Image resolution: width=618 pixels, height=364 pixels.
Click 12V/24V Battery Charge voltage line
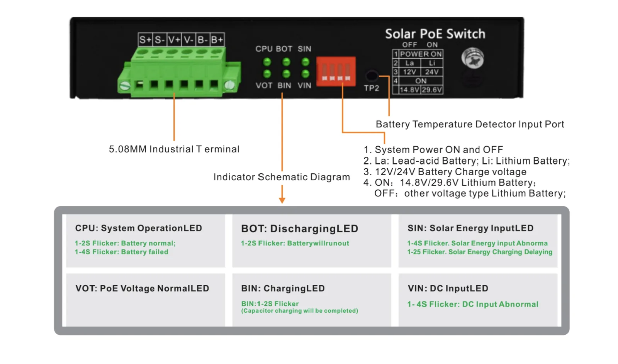445,171
